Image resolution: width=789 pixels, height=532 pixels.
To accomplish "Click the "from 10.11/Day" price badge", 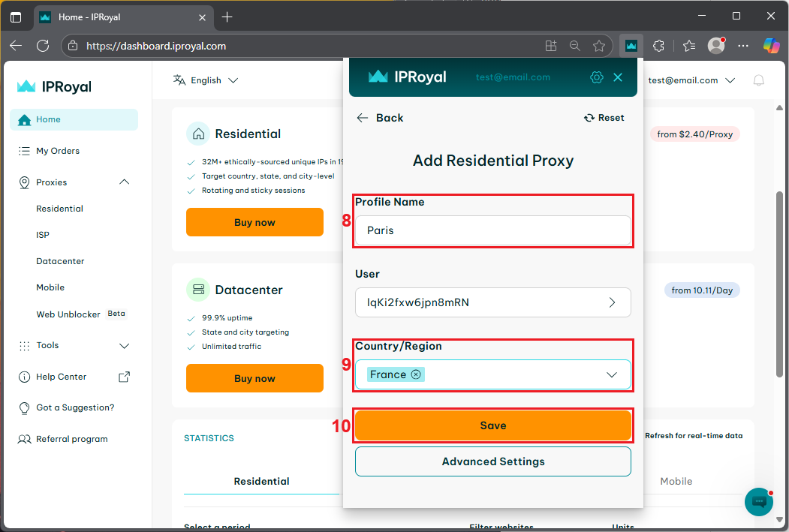I will [702, 290].
